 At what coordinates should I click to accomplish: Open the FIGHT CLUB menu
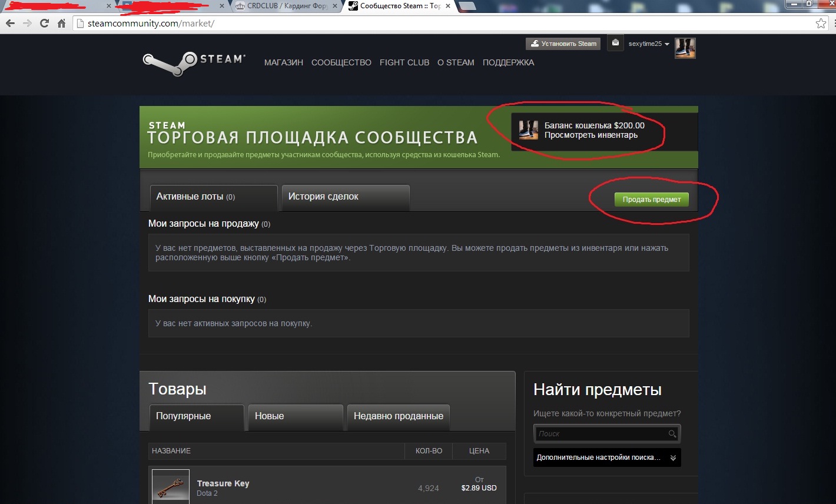tap(404, 62)
